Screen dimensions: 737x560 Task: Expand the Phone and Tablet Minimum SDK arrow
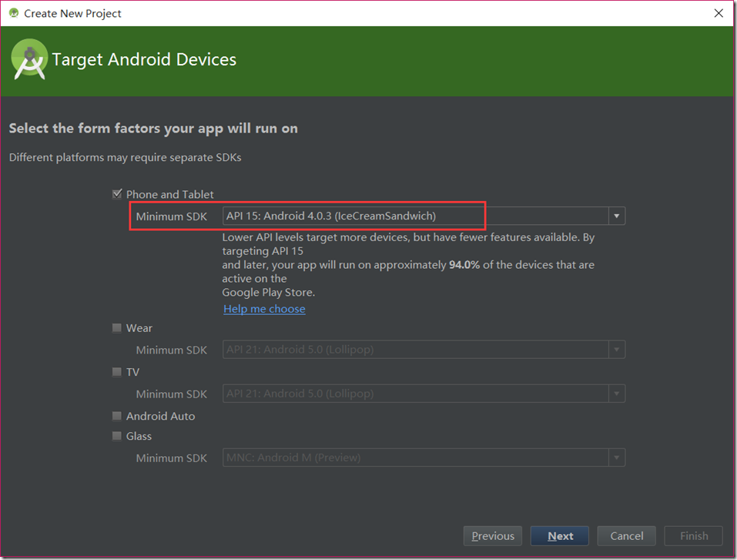click(616, 216)
